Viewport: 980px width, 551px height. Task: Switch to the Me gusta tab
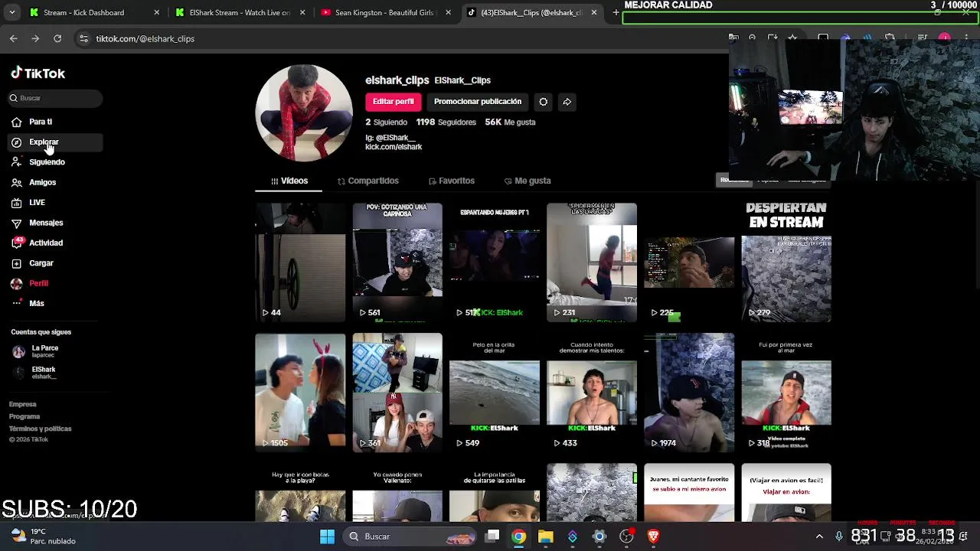tap(528, 181)
